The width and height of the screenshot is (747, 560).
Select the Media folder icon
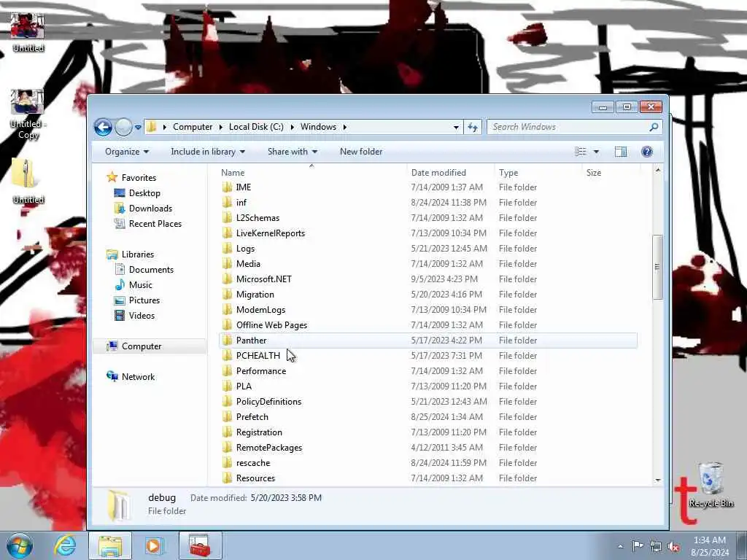pos(228,264)
